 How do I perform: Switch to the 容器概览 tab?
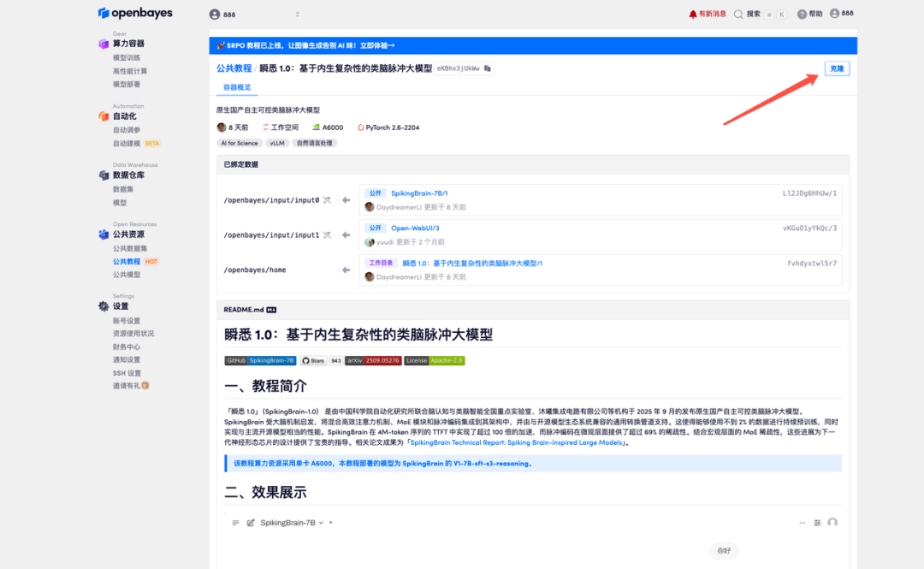pos(237,87)
